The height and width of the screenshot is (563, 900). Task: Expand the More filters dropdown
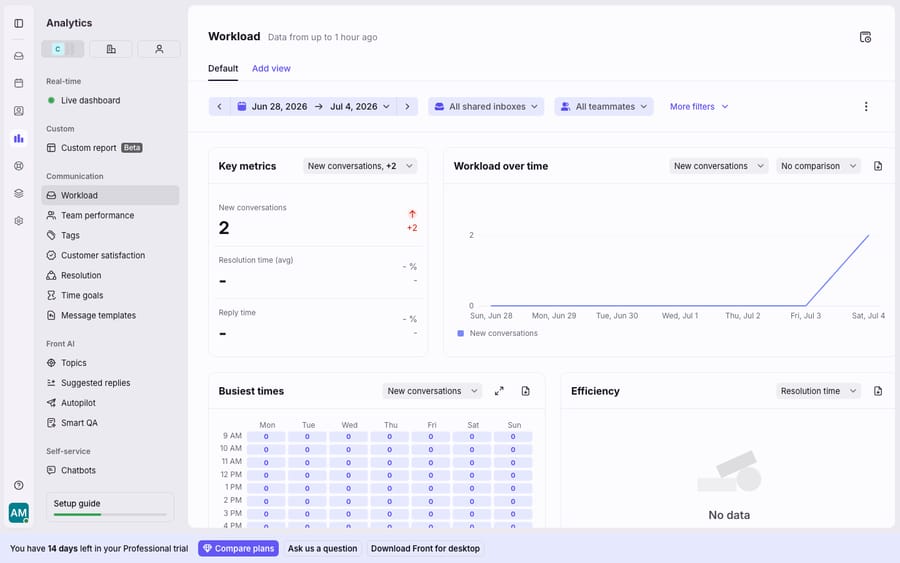click(699, 107)
